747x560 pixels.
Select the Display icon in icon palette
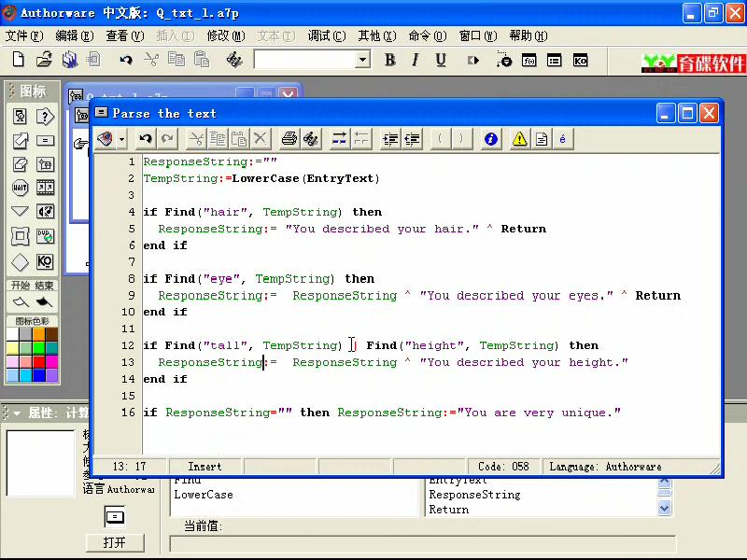pos(20,116)
